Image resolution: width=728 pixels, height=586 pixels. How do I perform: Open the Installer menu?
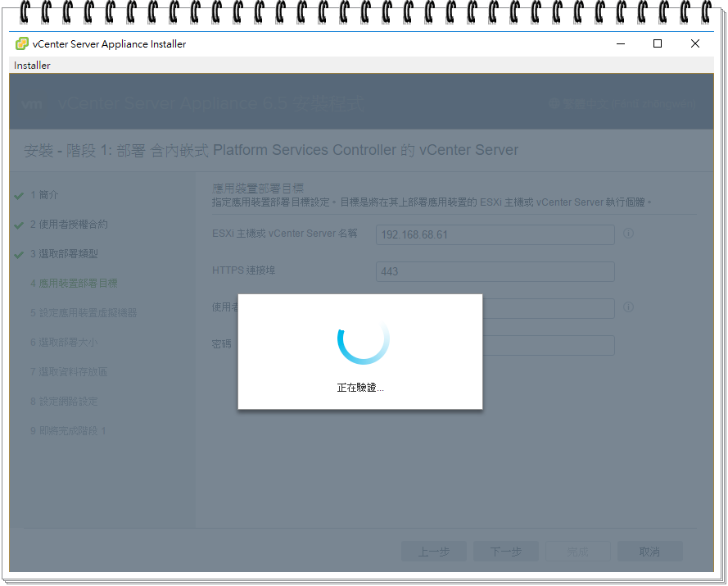(32, 65)
